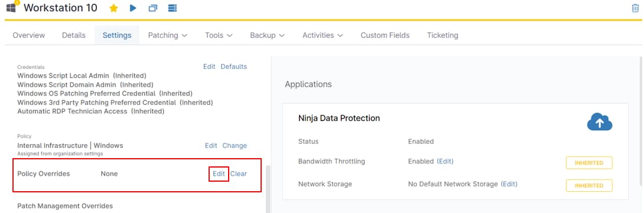Click the Policy Overrides None value

point(109,173)
